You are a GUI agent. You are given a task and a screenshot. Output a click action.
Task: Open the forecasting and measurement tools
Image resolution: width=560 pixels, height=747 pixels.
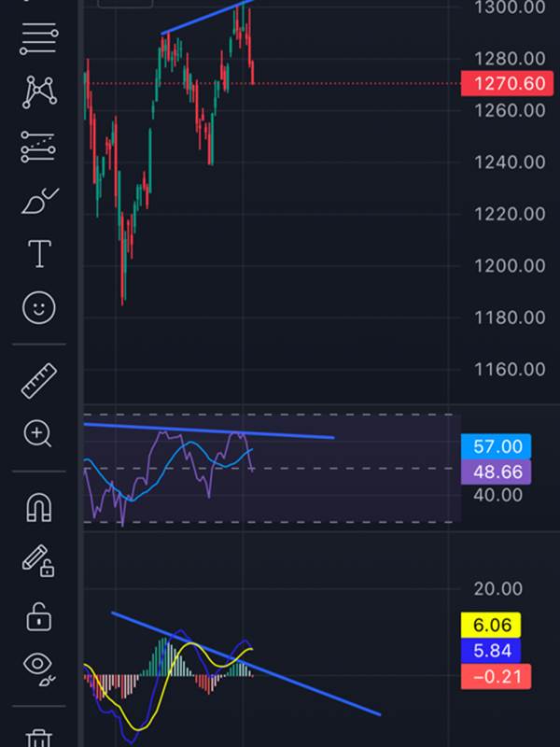coord(38,147)
